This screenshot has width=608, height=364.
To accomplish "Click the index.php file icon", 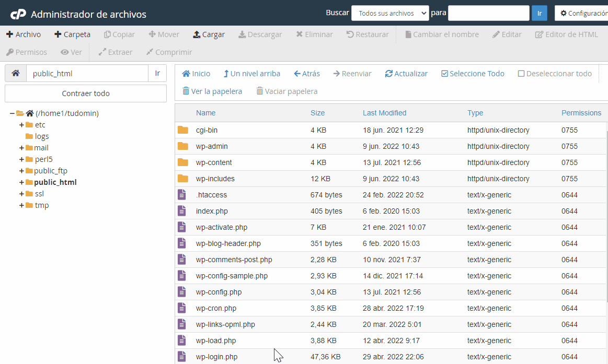I will 182,211.
